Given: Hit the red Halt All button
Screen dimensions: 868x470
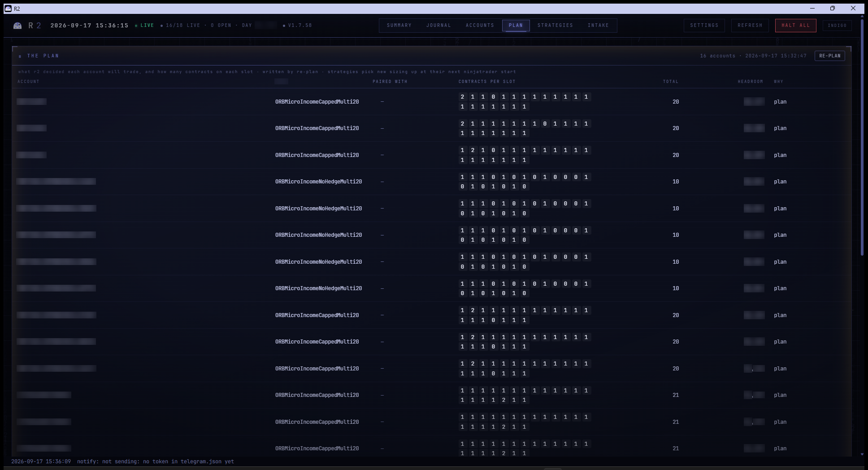Looking at the screenshot, I should coord(796,26).
